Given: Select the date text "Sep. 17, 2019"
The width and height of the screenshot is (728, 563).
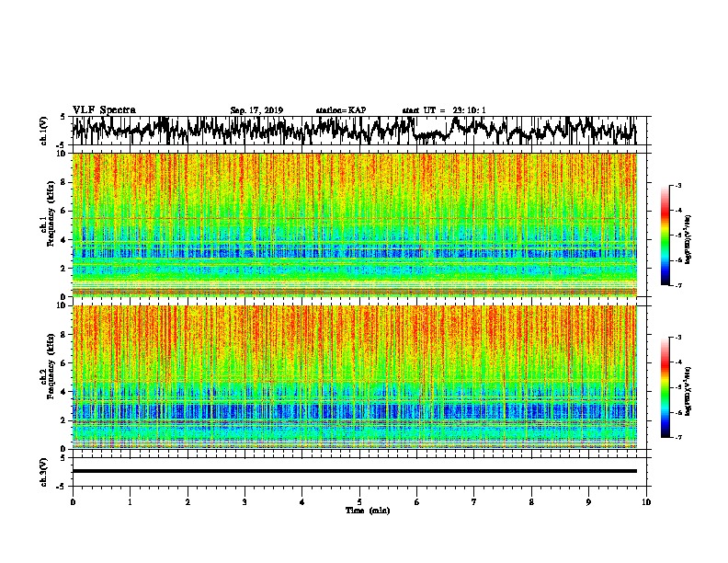Looking at the screenshot, I should pos(256,110).
